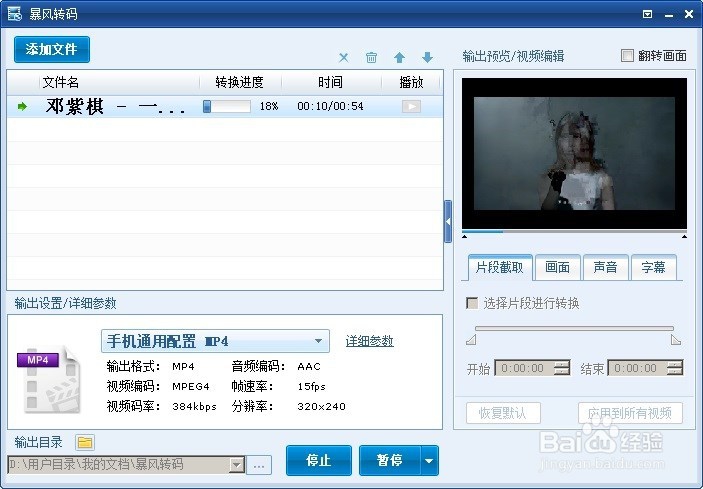This screenshot has width=703, height=489.
Task: Switch to the 声音 tab
Action: click(x=605, y=268)
